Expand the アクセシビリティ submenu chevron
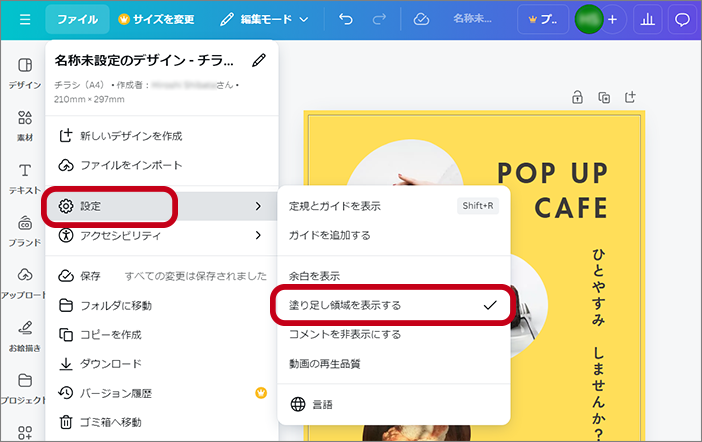This screenshot has height=442, width=702. 258,235
